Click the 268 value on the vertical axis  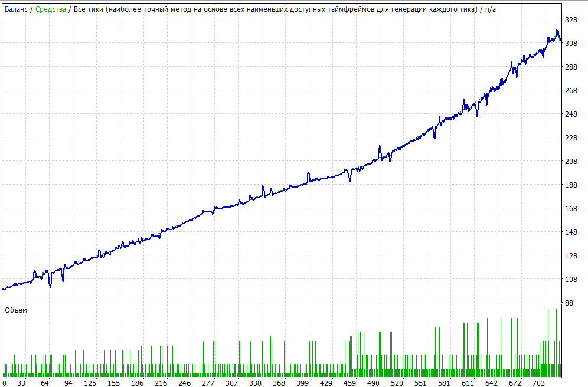571,91
